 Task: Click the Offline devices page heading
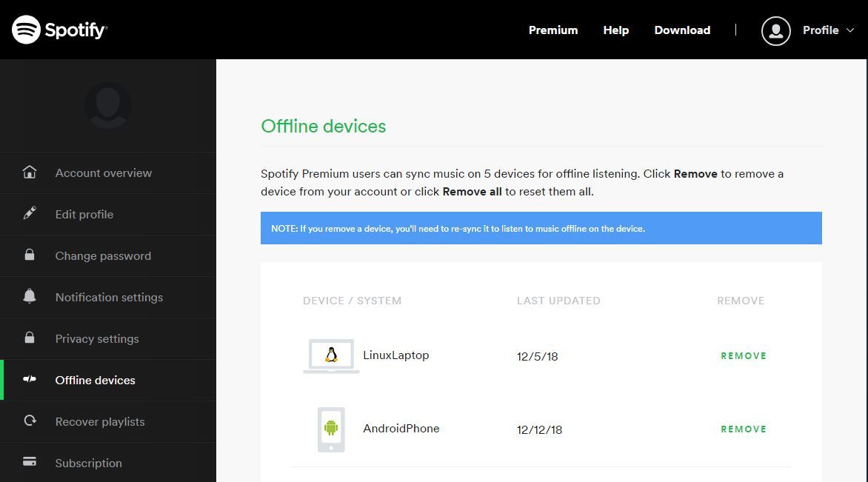pyautogui.click(x=324, y=126)
